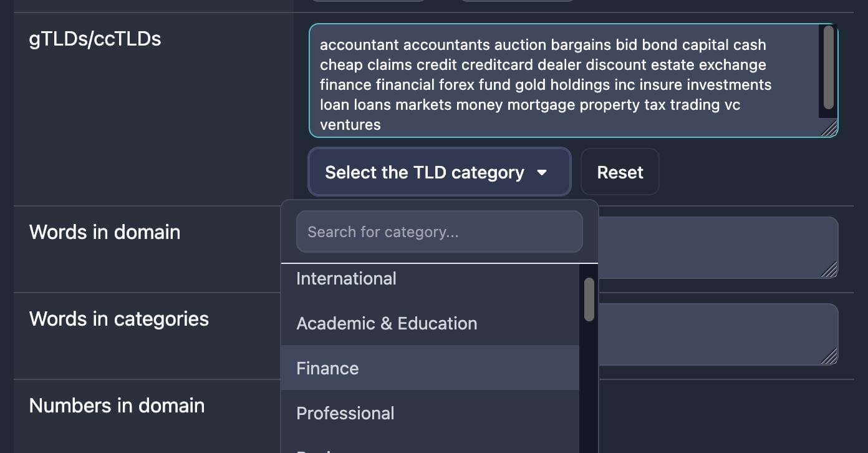Choose Finance from the category list

[327, 368]
